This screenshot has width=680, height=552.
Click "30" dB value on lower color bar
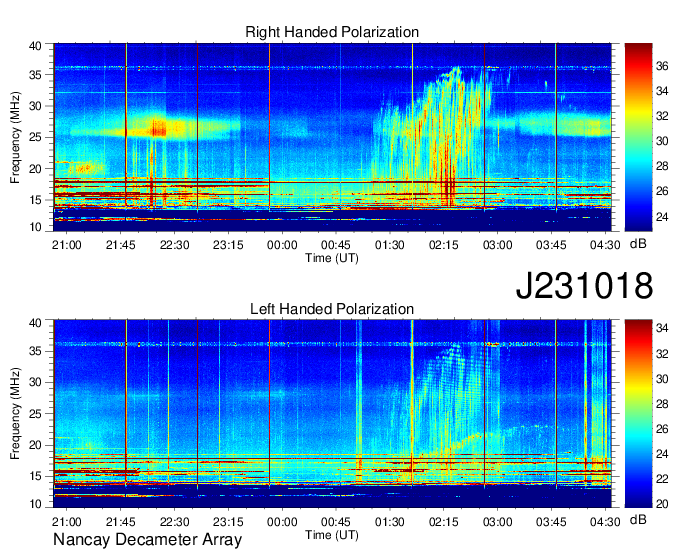pos(662,379)
